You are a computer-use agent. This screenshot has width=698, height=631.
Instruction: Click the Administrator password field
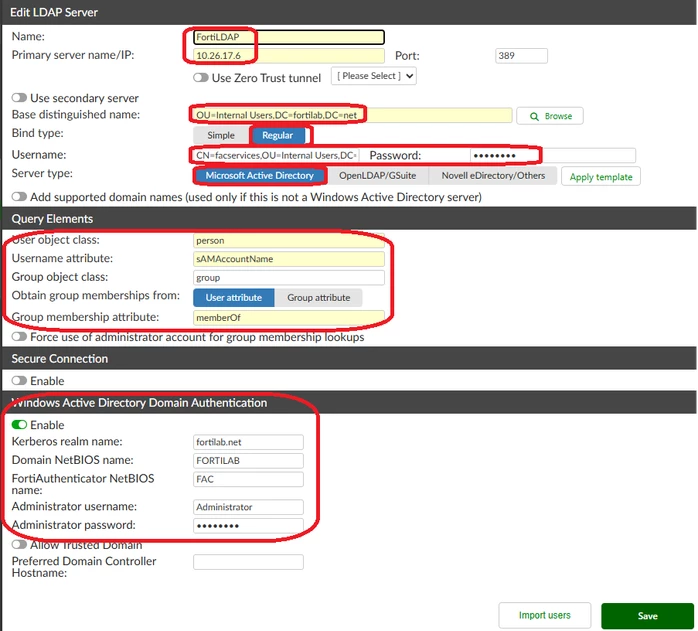click(x=248, y=526)
